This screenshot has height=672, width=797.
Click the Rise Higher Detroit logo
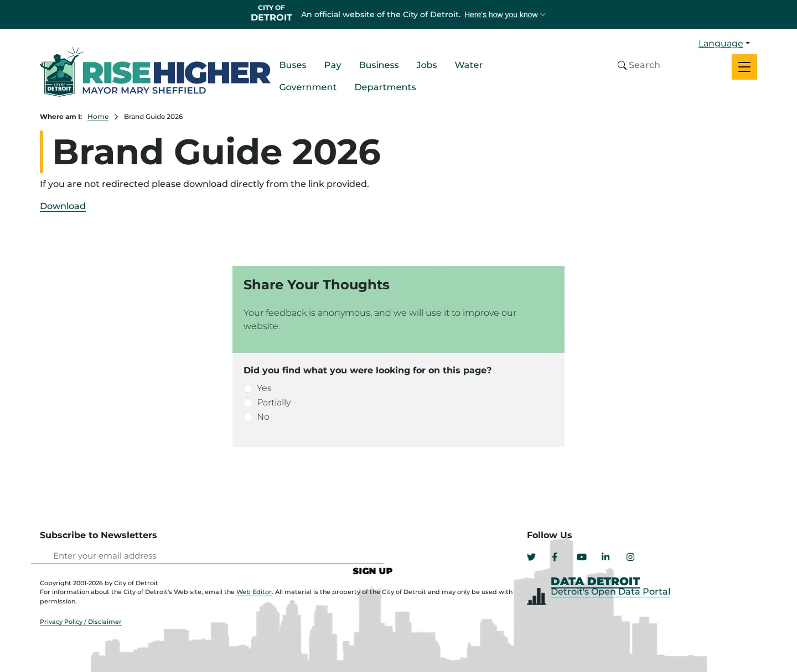click(x=155, y=72)
